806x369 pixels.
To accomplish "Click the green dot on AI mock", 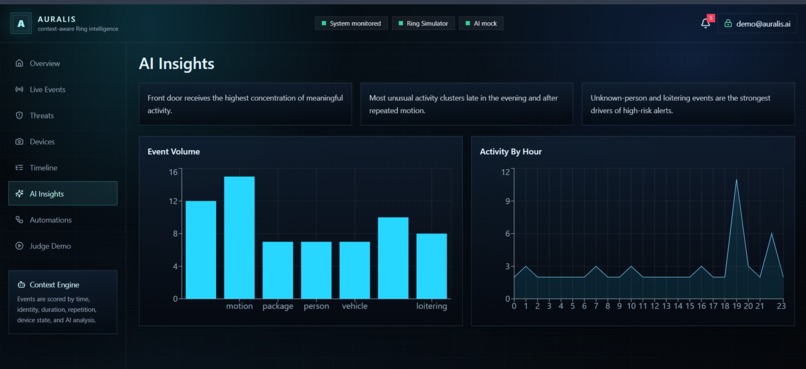I will tap(468, 24).
